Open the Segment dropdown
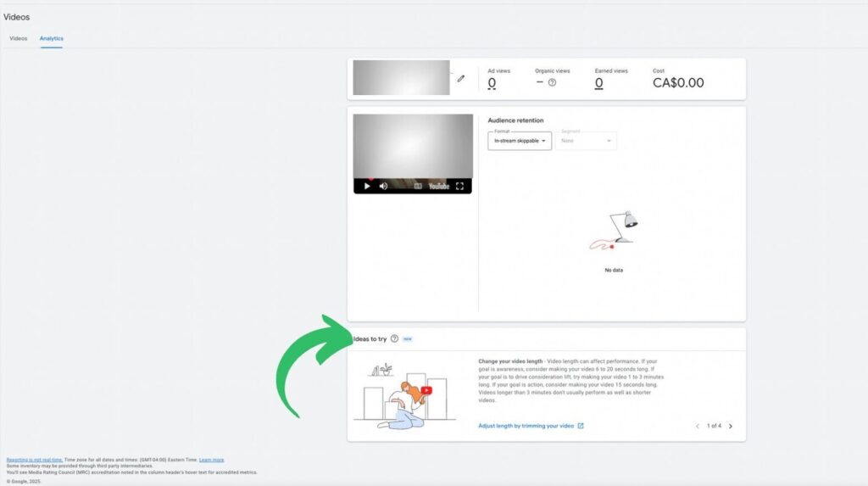 pyautogui.click(x=586, y=141)
